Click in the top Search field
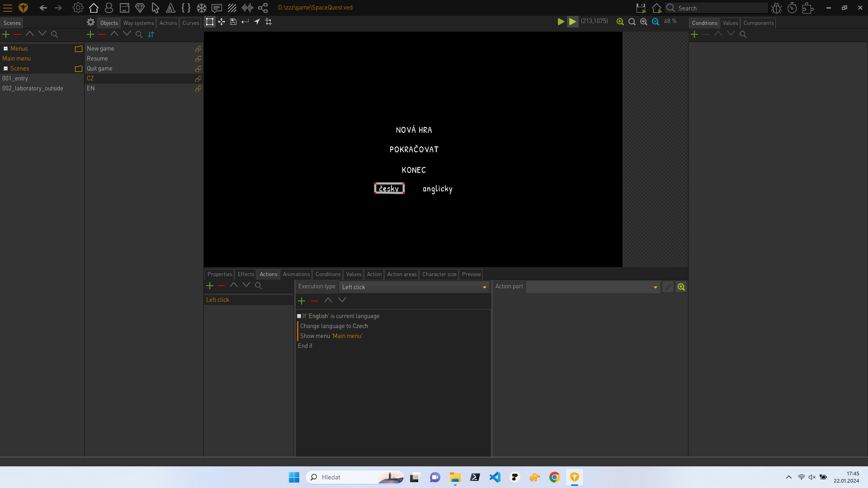Screen dimensions: 868x488 tap(719, 8)
